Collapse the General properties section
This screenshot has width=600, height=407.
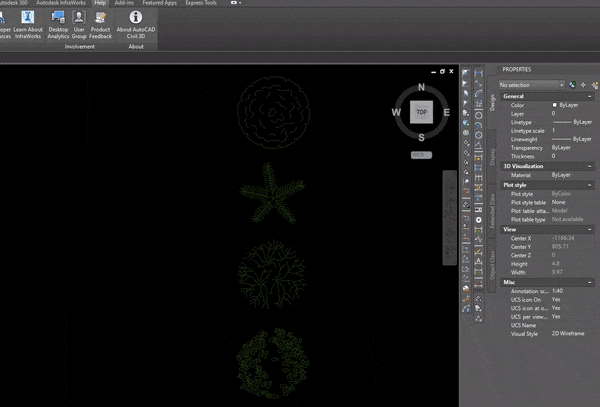(590, 96)
